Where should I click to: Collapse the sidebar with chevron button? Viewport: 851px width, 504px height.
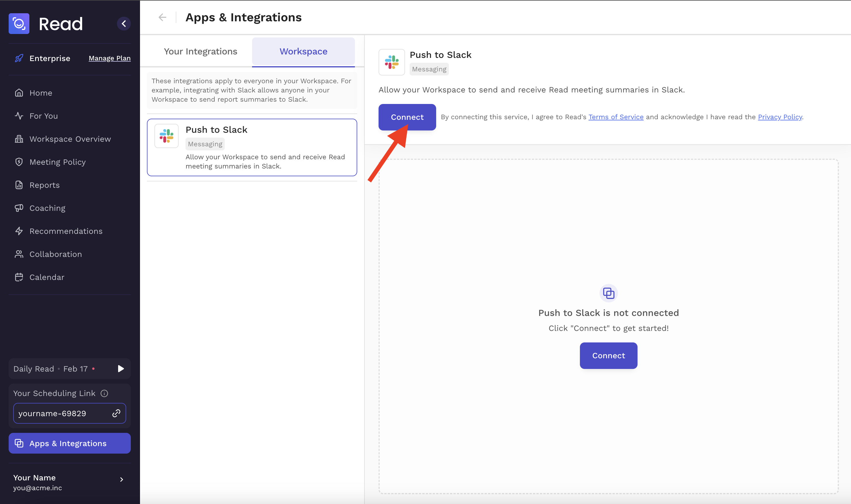point(124,24)
